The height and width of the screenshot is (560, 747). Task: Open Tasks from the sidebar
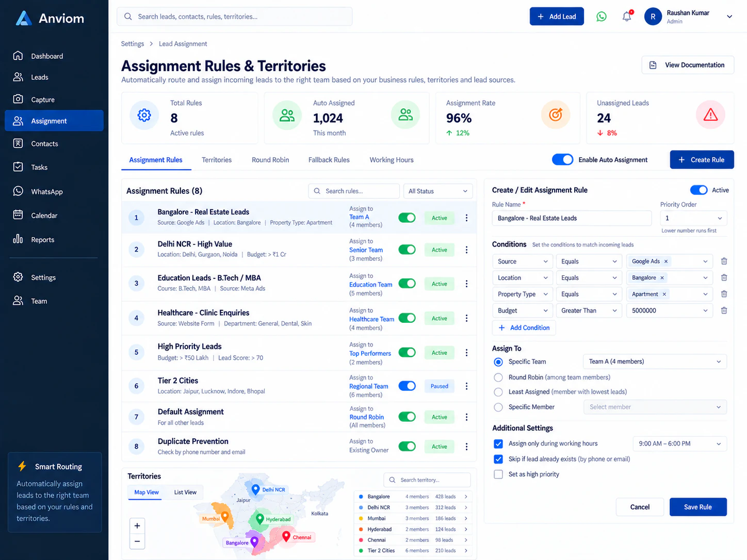click(x=54, y=167)
